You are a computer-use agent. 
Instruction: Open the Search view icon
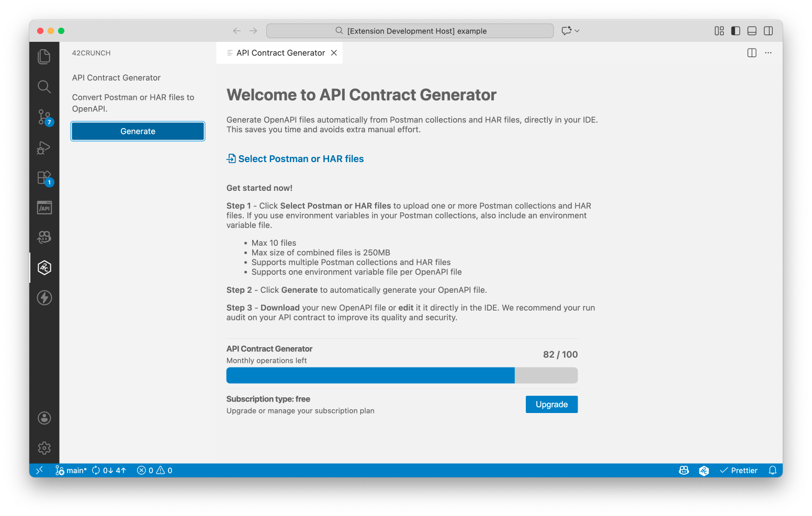pos(44,87)
